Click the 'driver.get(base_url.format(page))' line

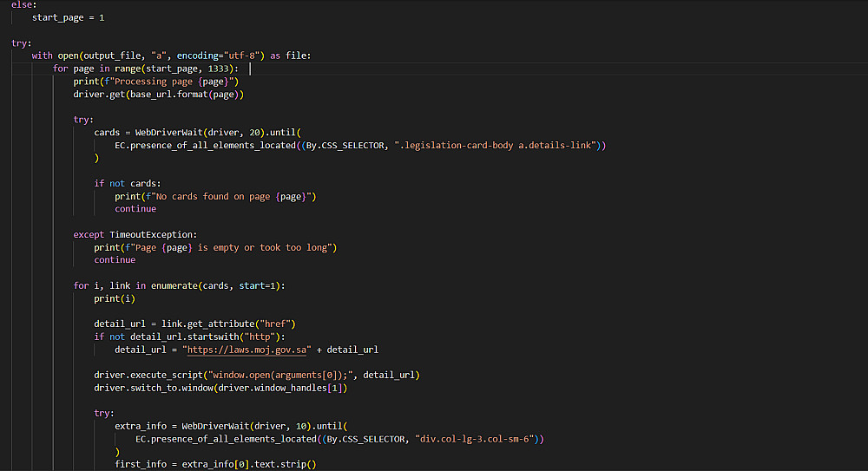158,94
